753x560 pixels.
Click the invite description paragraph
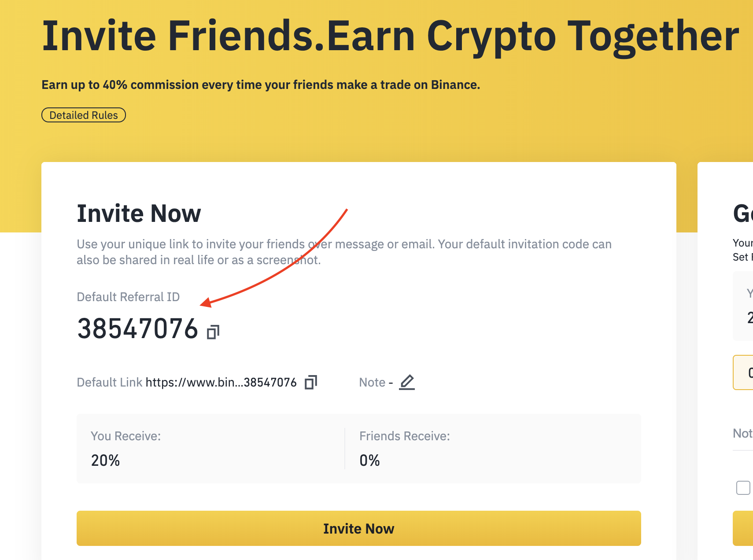[x=343, y=252]
